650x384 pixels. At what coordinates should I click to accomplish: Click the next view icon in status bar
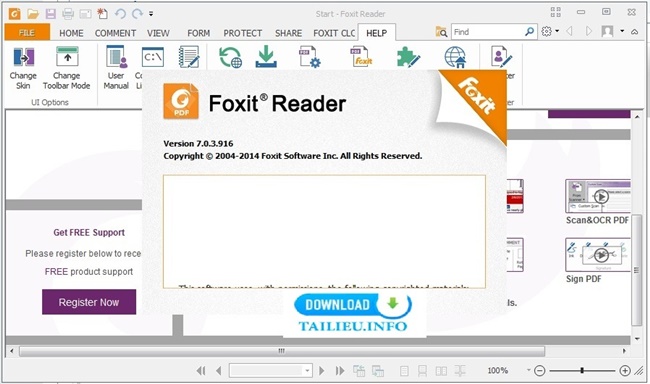[378, 370]
